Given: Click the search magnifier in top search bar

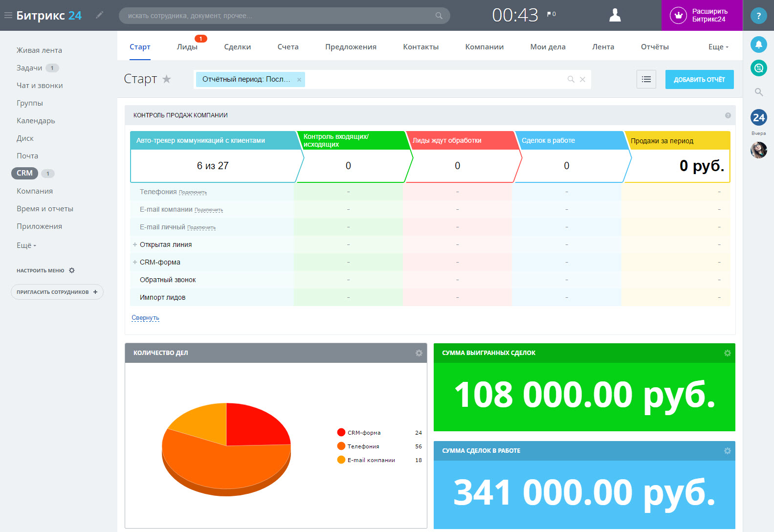Looking at the screenshot, I should (x=439, y=16).
